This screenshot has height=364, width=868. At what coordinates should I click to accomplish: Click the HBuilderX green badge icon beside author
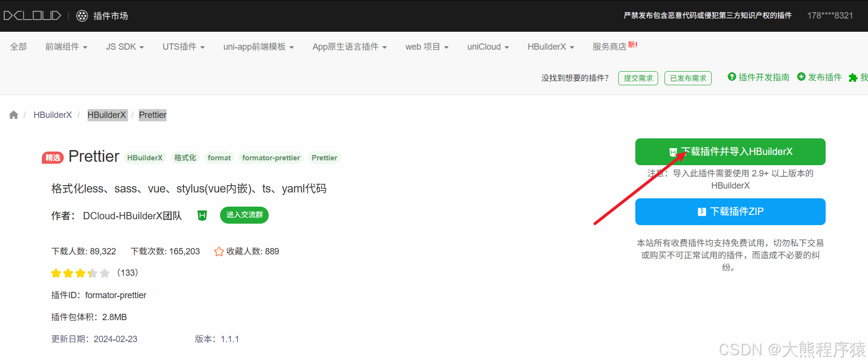pyautogui.click(x=202, y=215)
